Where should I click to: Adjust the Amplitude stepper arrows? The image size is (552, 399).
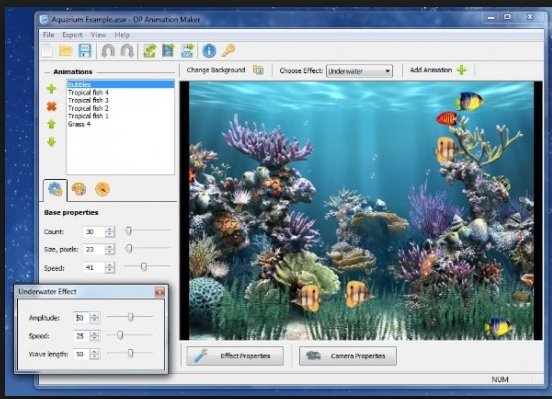coord(94,318)
